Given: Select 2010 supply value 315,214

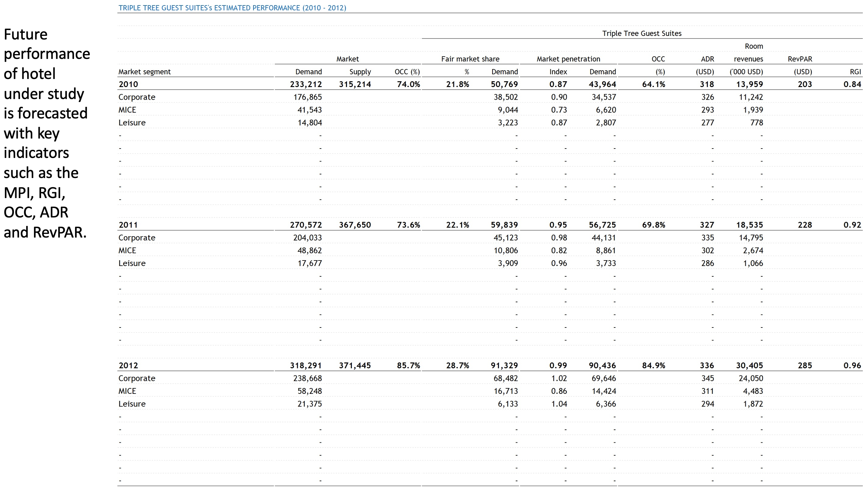Looking at the screenshot, I should click(355, 84).
